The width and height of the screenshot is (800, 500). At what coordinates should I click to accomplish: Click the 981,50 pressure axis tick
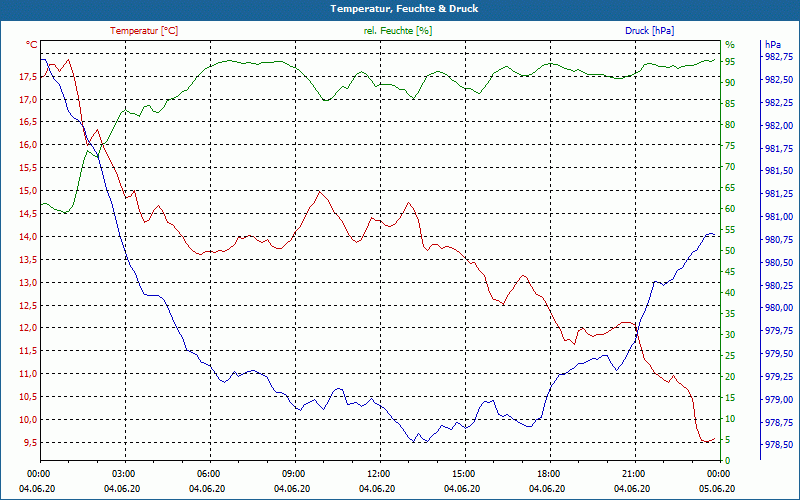[779, 171]
